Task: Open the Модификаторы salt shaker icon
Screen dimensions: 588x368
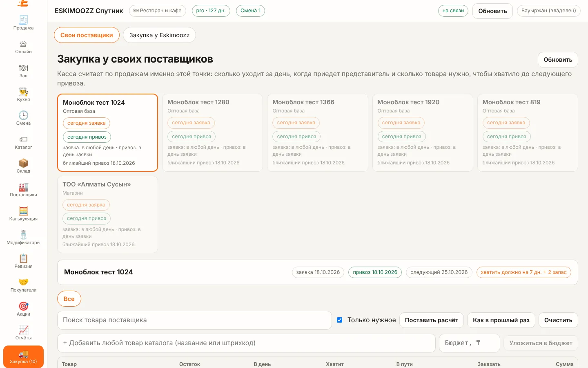Action: (x=23, y=235)
